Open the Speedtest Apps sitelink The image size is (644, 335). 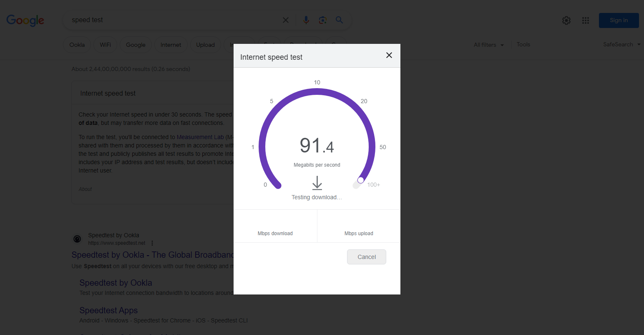[x=108, y=310]
